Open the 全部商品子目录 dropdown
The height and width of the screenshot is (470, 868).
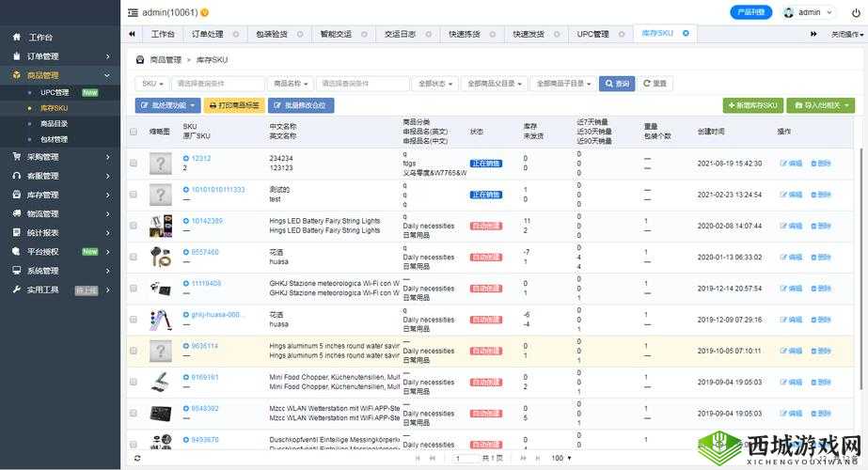563,84
